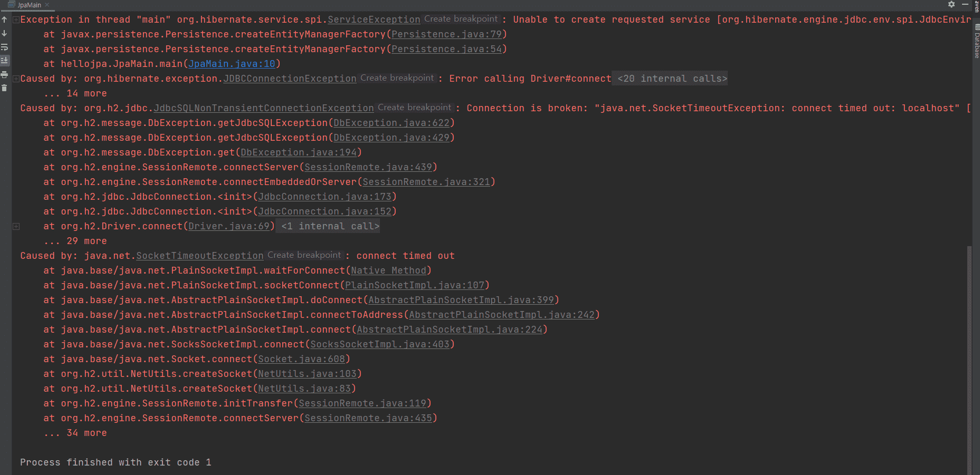The height and width of the screenshot is (475, 980).
Task: Expand fold beside Driver.connect line
Action: click(x=16, y=226)
